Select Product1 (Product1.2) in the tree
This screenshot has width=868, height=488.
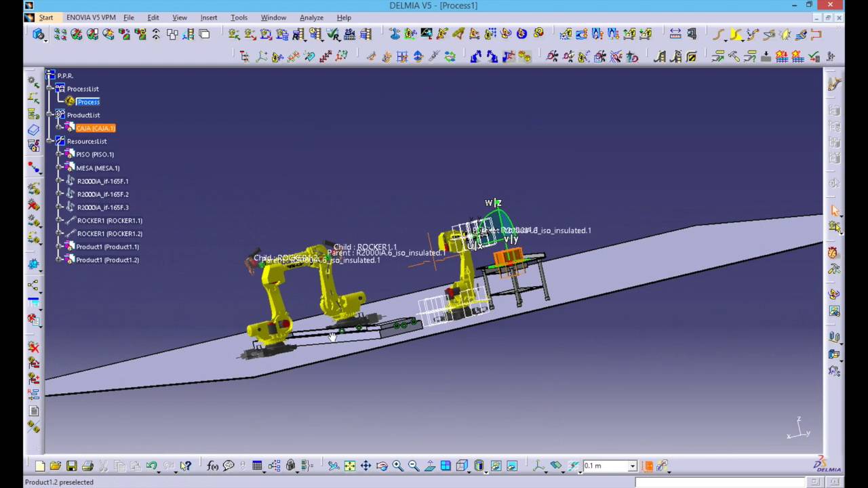[x=107, y=260]
